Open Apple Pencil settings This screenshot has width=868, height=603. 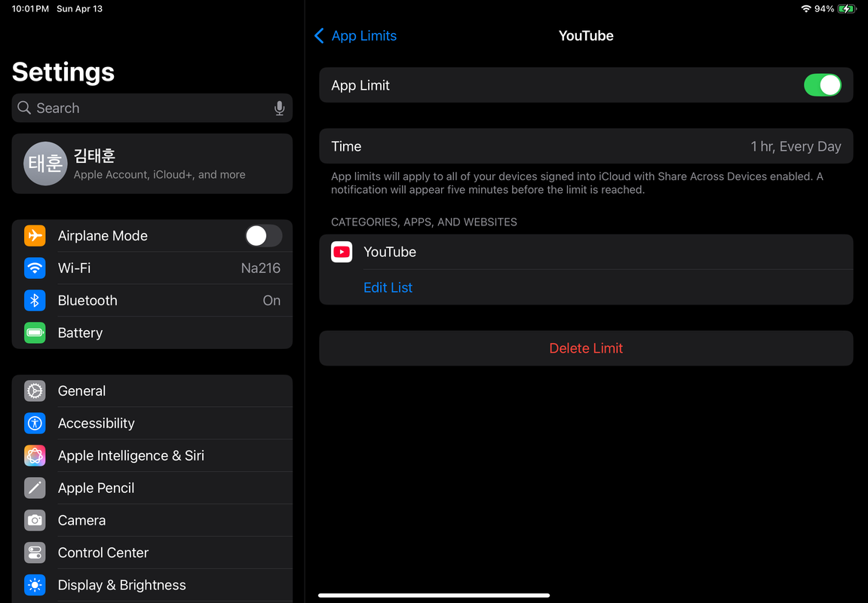pos(152,488)
